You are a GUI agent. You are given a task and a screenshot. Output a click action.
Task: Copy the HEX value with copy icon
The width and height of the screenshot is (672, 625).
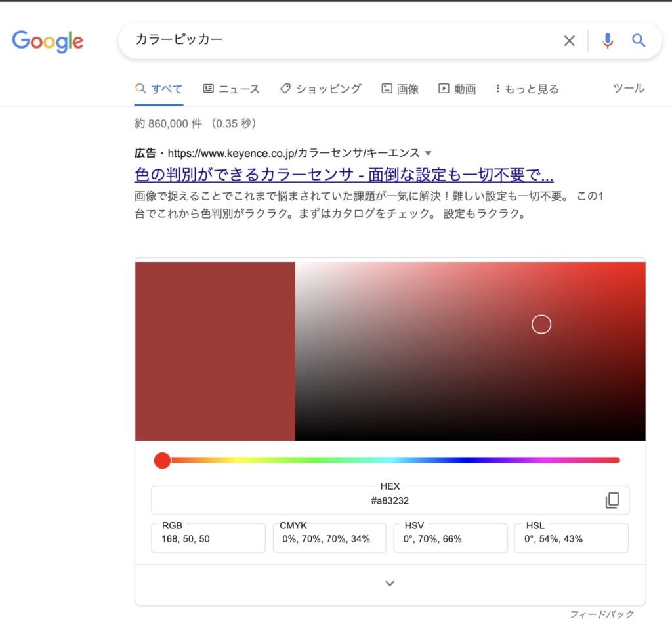[612, 500]
